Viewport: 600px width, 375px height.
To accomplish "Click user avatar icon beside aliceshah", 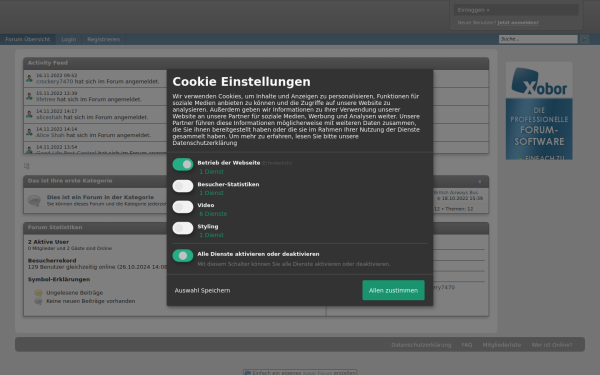I will (x=29, y=114).
